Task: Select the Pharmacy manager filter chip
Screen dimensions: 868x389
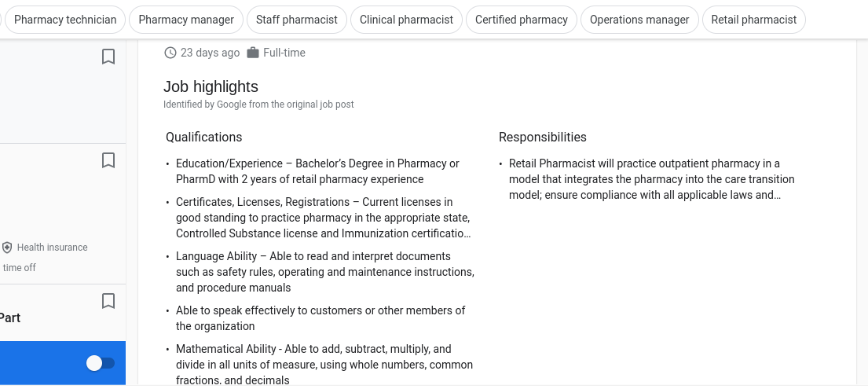Action: point(186,20)
